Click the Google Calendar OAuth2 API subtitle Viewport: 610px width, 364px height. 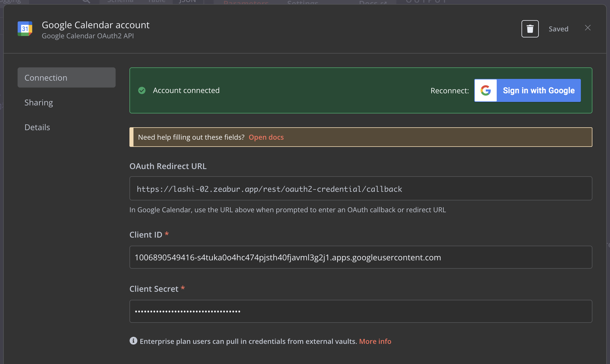pos(88,36)
